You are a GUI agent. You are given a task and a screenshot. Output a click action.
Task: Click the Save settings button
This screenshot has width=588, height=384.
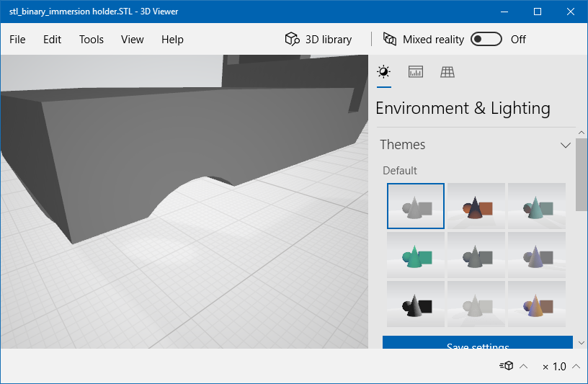click(x=478, y=344)
